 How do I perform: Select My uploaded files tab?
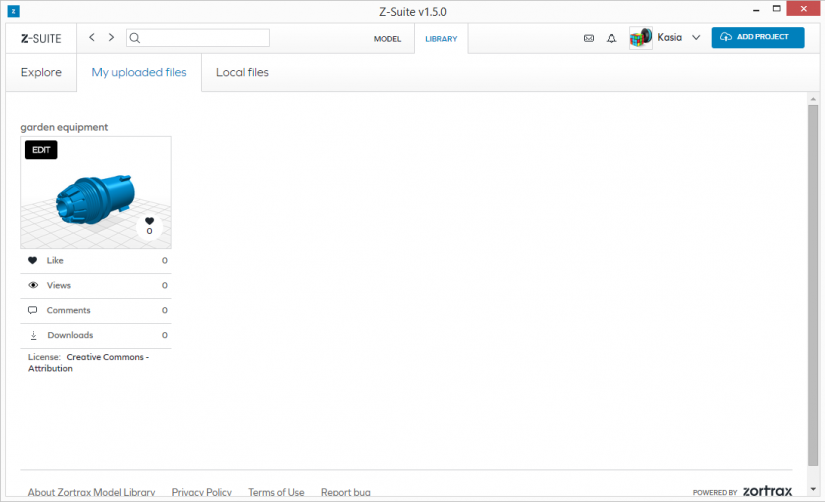[139, 72]
